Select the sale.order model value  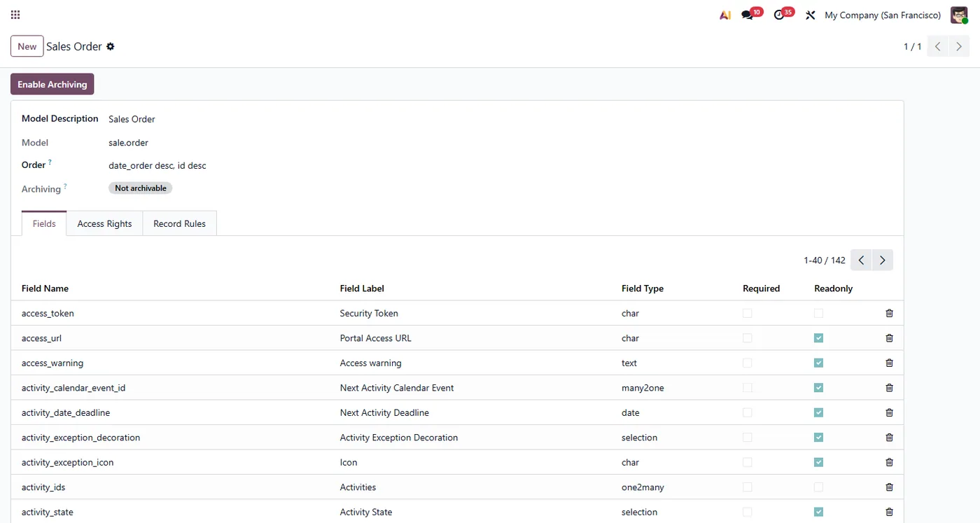point(129,143)
